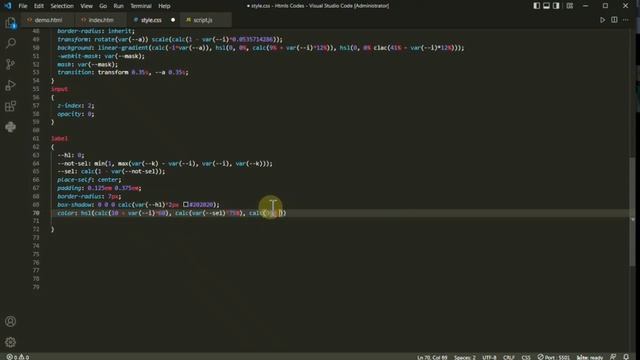The image size is (640, 360).
Task: Click the notifications bell in status bar
Action: point(627,357)
